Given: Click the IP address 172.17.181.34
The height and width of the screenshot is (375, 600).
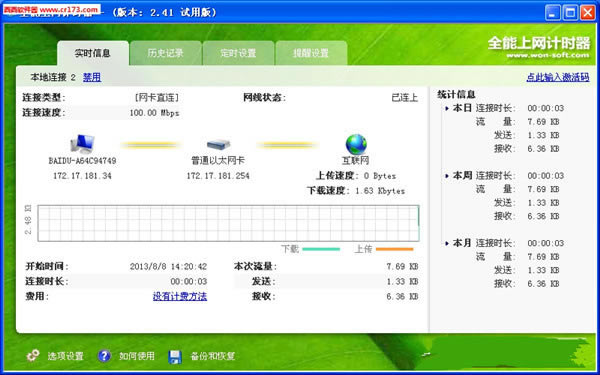Looking at the screenshot, I should [x=82, y=176].
